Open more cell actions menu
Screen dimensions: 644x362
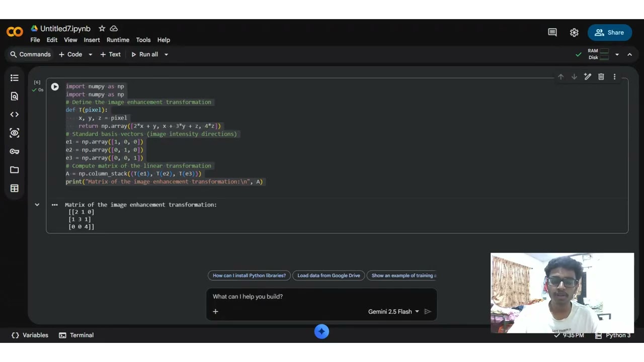coord(614,77)
